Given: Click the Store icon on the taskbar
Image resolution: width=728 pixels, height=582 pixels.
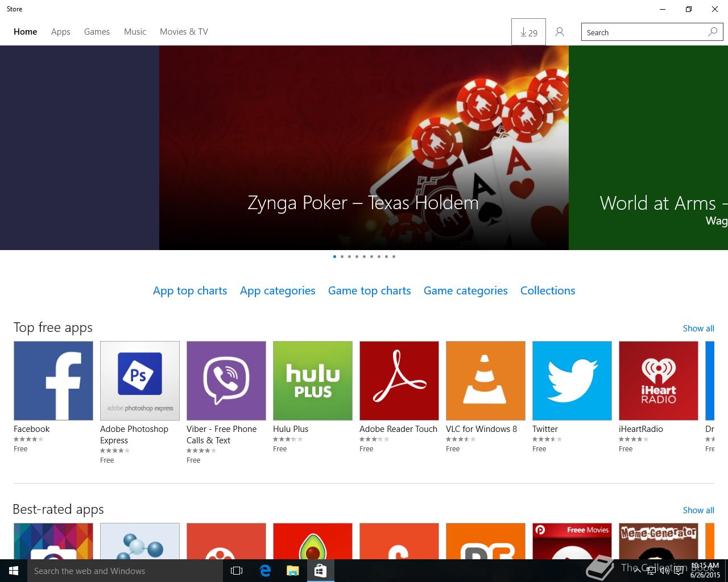Looking at the screenshot, I should (x=320, y=571).
